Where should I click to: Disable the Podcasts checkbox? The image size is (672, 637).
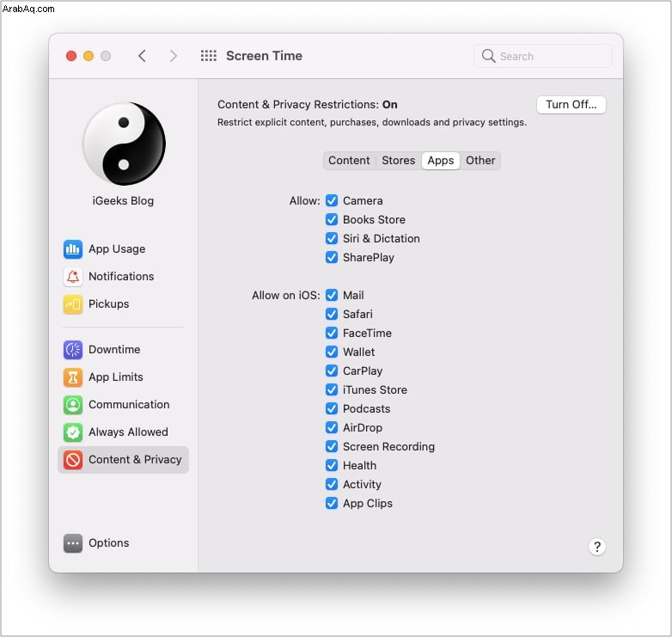(x=332, y=408)
